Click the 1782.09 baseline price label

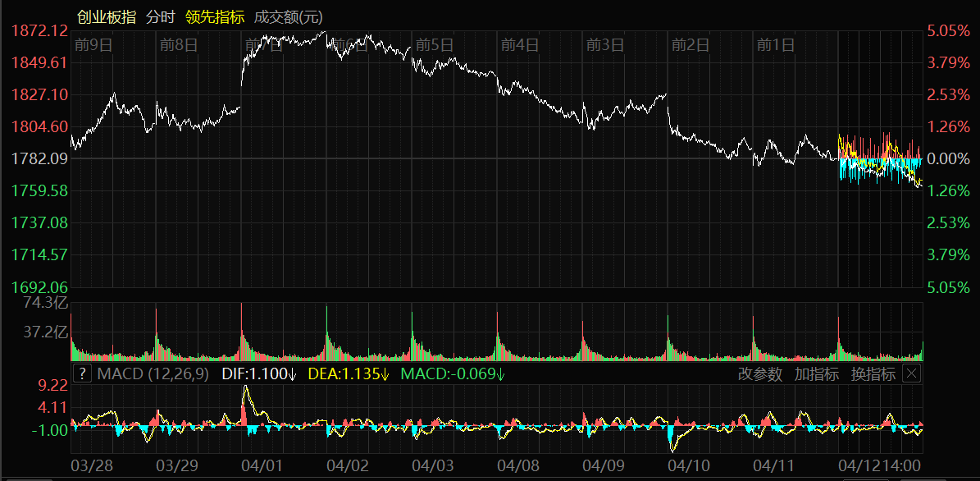coord(39,158)
